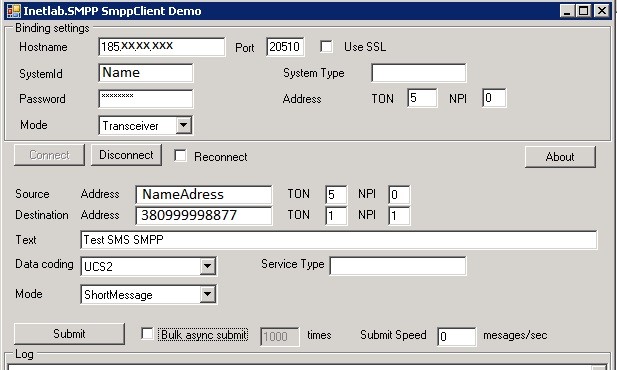The width and height of the screenshot is (617, 370).
Task: Click the Service Type input field
Action: tap(398, 266)
